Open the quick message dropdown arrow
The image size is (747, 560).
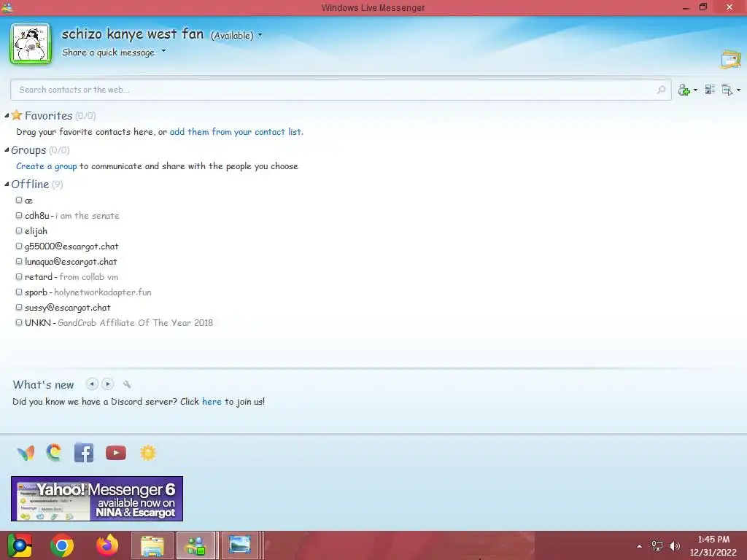[x=163, y=50]
